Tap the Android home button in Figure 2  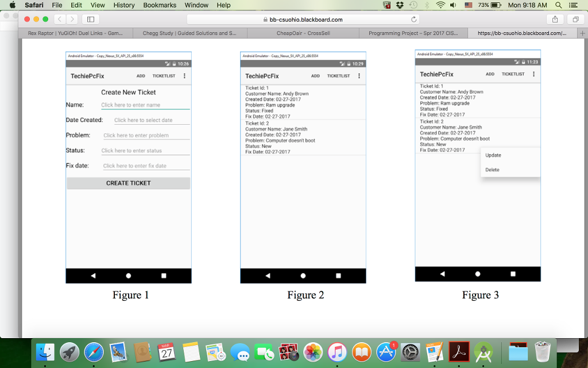303,275
